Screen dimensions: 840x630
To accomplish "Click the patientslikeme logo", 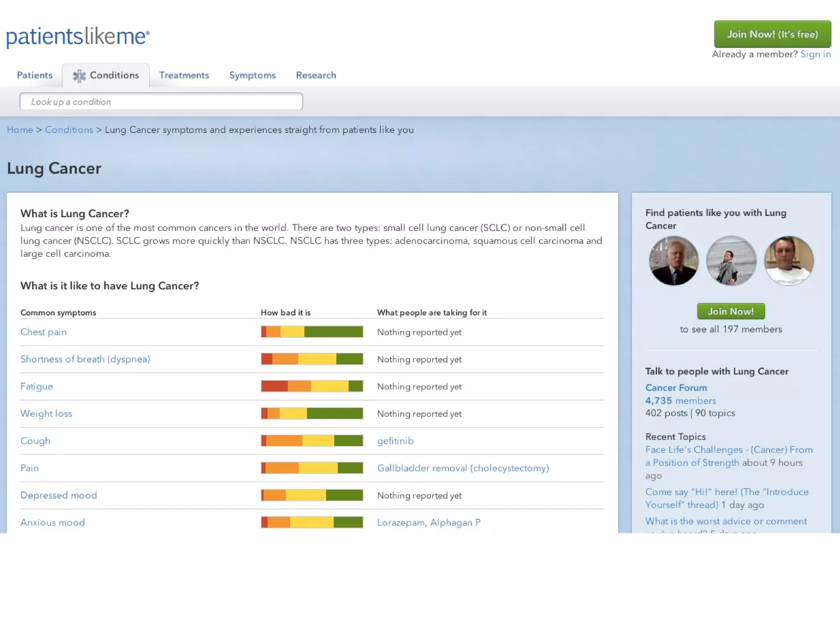I will (78, 37).
